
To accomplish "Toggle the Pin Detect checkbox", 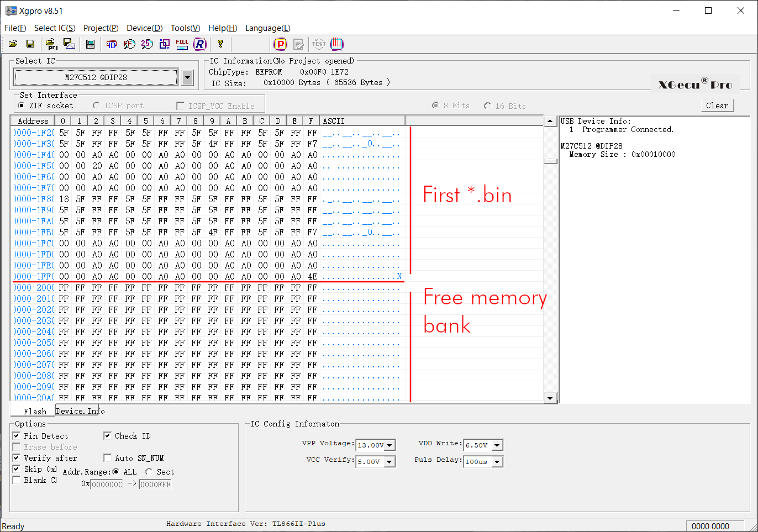I will tap(17, 436).
